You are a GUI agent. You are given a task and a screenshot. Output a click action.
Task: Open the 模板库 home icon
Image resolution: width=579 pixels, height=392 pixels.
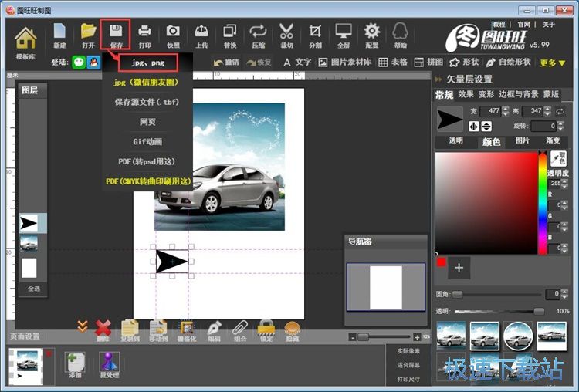coord(25,40)
